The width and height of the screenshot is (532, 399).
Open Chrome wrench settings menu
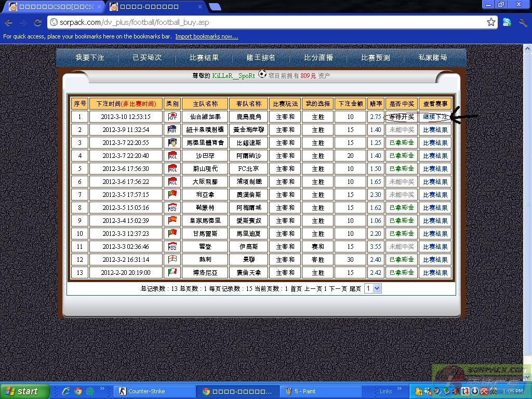523,22
